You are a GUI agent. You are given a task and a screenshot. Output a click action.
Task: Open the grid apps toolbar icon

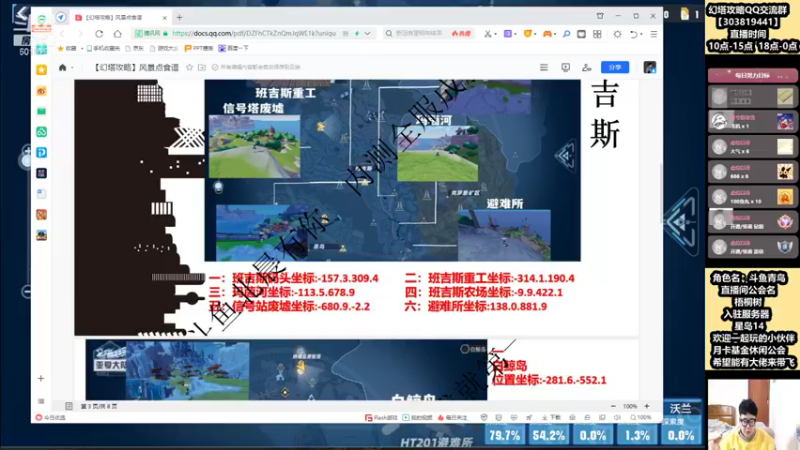pyautogui.click(x=597, y=34)
